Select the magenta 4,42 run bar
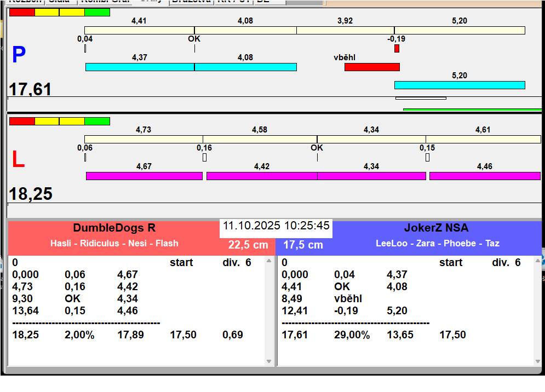This screenshot has height=392, width=545. tap(262, 176)
